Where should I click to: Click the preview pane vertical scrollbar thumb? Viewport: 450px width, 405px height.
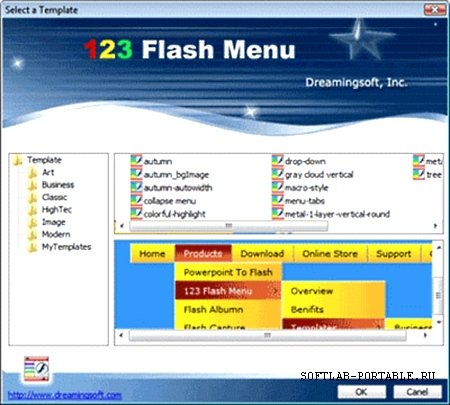439,295
